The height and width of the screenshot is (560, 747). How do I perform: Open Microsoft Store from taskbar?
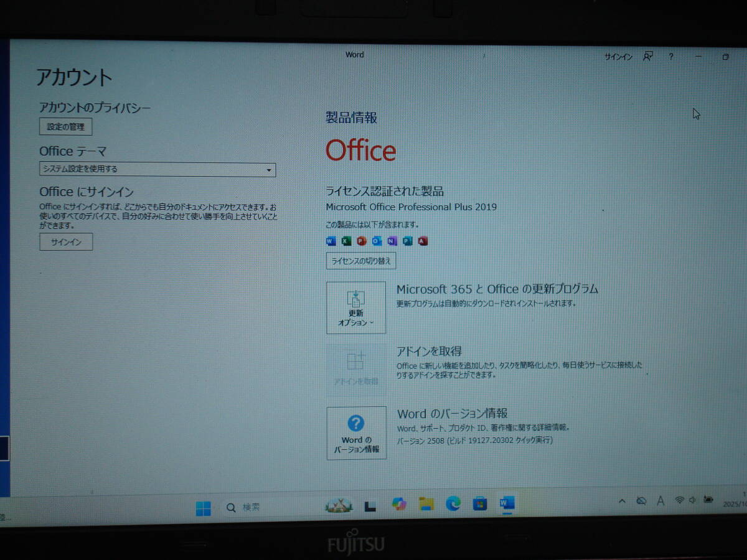(x=480, y=503)
